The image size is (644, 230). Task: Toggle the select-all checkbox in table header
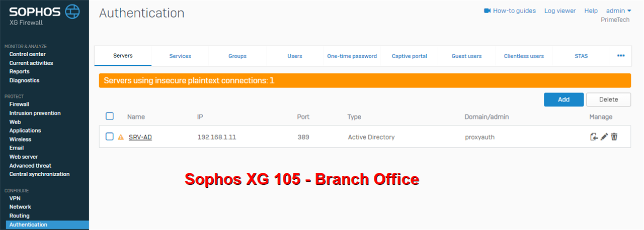click(110, 117)
